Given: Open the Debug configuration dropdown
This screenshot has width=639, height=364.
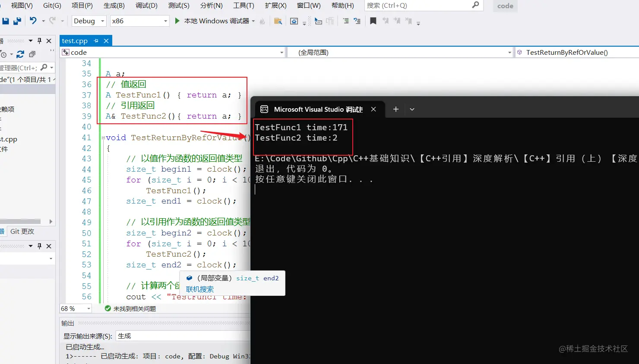Looking at the screenshot, I should pyautogui.click(x=102, y=20).
